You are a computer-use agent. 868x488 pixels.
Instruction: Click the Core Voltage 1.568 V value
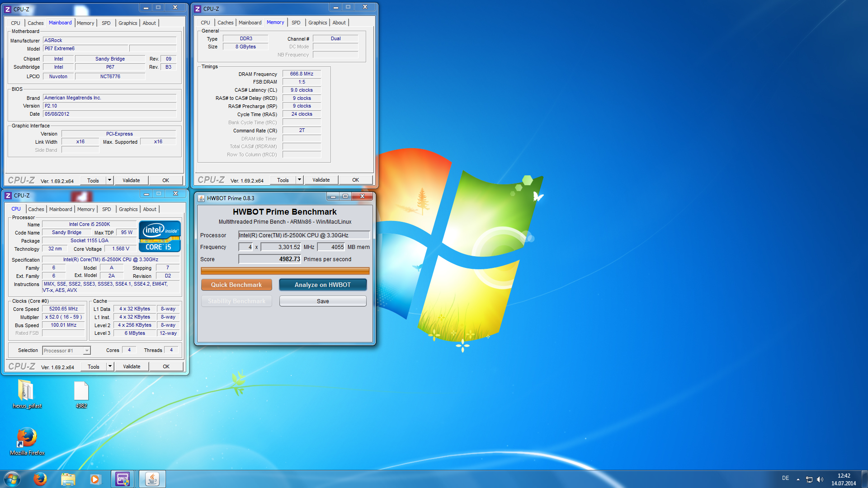tap(121, 249)
